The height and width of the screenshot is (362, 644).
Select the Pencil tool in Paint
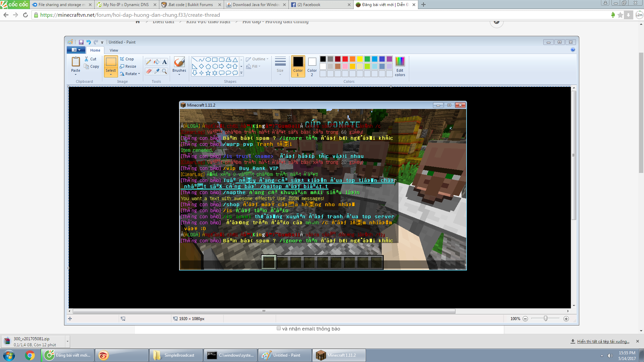[149, 62]
